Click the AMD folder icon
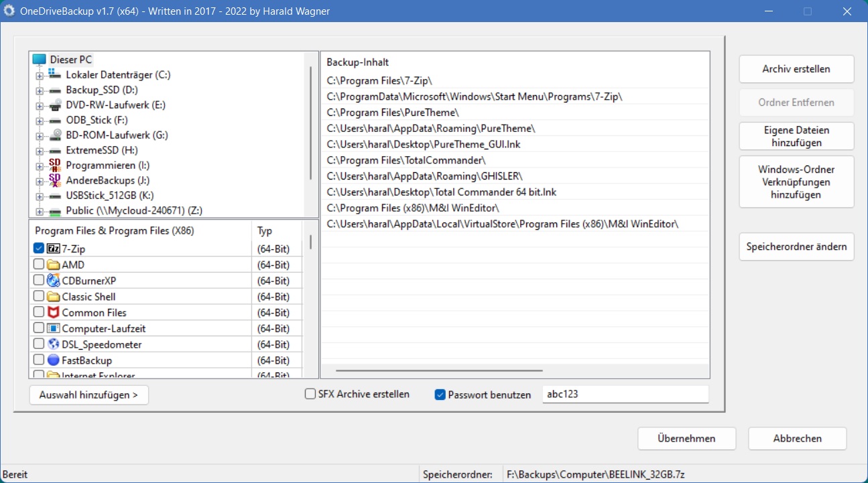Screen dimensions: 868x483 pyautogui.click(x=54, y=265)
